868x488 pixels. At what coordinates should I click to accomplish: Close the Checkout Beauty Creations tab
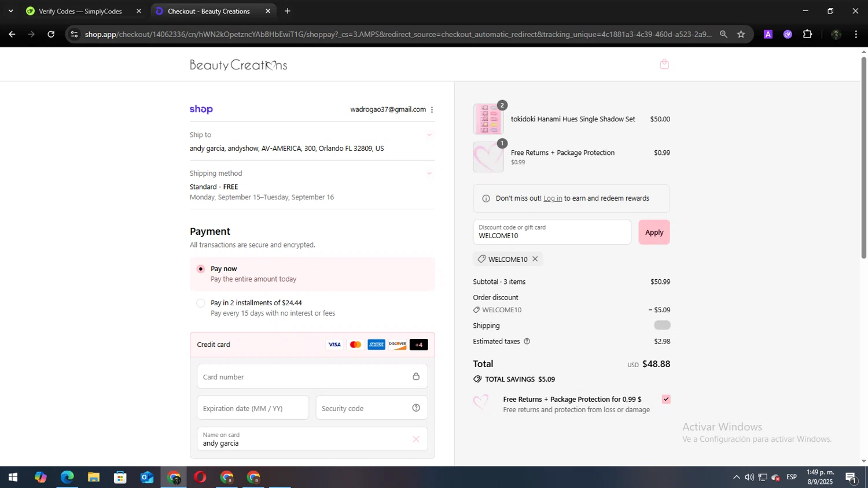pos(268,11)
